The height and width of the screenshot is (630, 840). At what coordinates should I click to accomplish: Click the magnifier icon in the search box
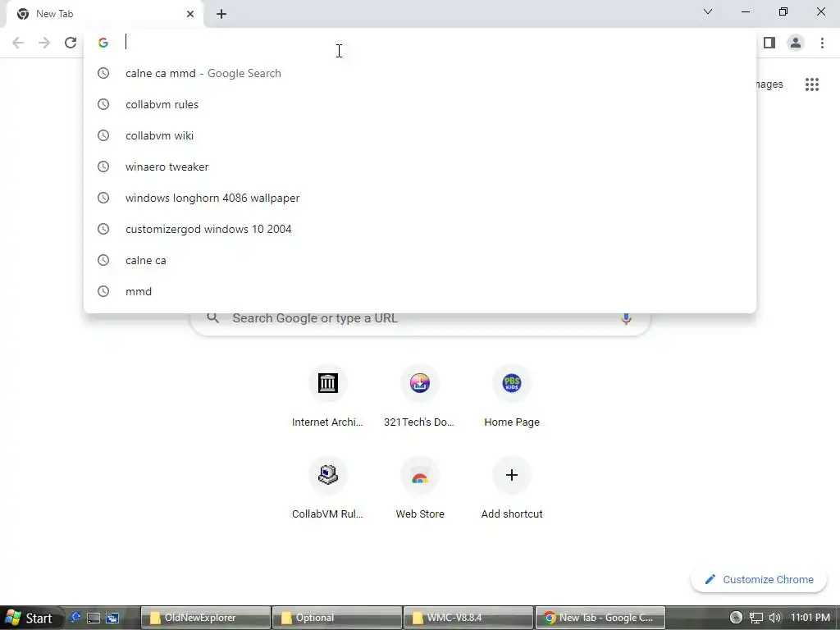point(213,317)
